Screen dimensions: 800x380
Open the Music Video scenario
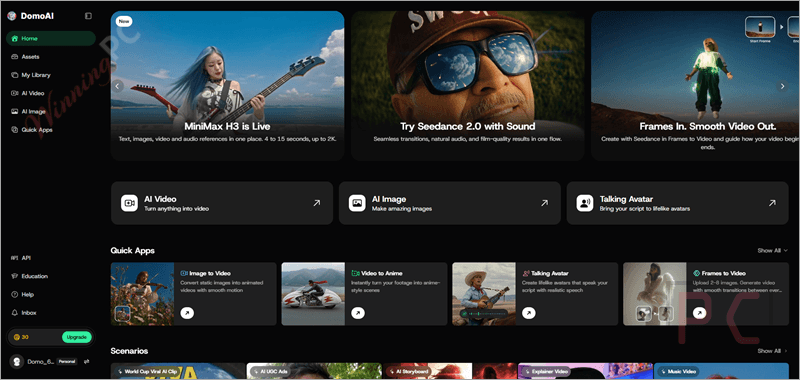pyautogui.click(x=721, y=371)
